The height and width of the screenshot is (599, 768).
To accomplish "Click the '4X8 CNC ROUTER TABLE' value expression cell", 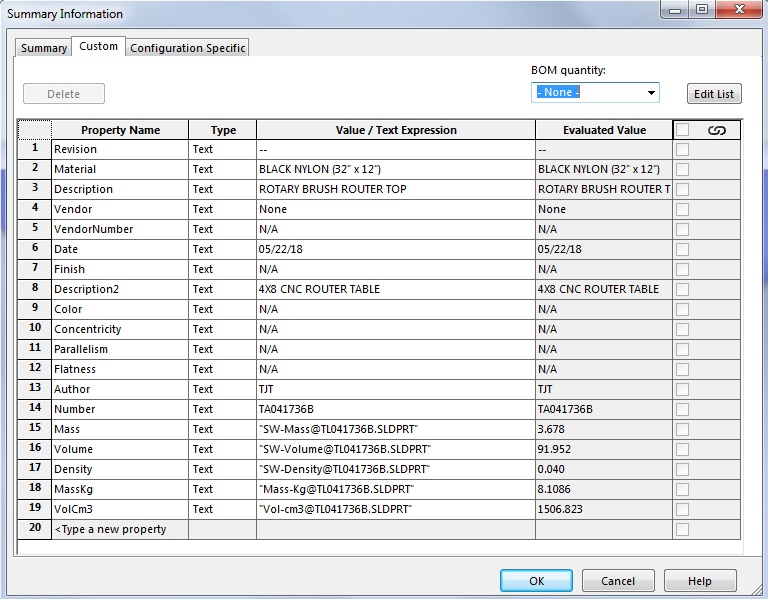I will pyautogui.click(x=396, y=289).
